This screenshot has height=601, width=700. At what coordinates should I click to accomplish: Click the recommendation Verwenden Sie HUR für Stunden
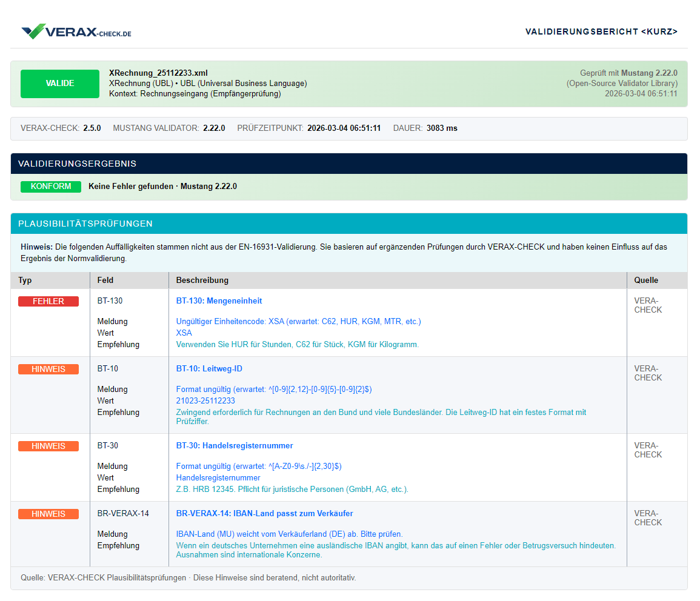click(298, 345)
